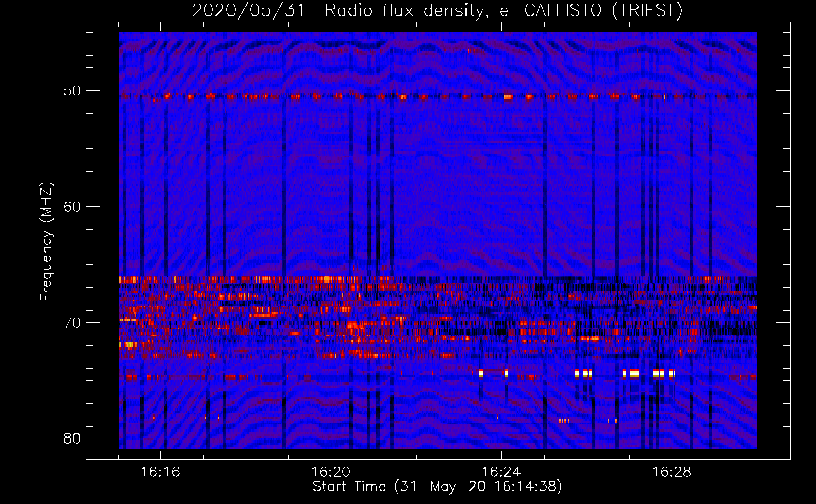Click the 50 frequency tick label
Viewport: 816px width, 504px height.
(72, 91)
